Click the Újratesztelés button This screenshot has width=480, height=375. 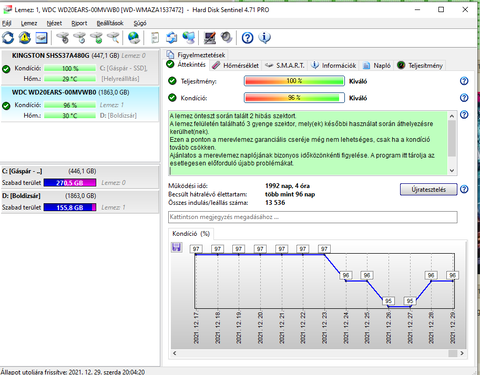tap(428, 189)
